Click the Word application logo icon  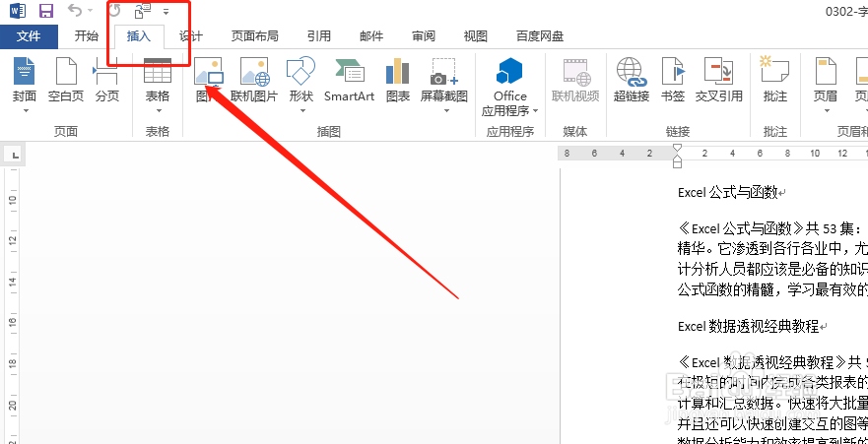18,11
